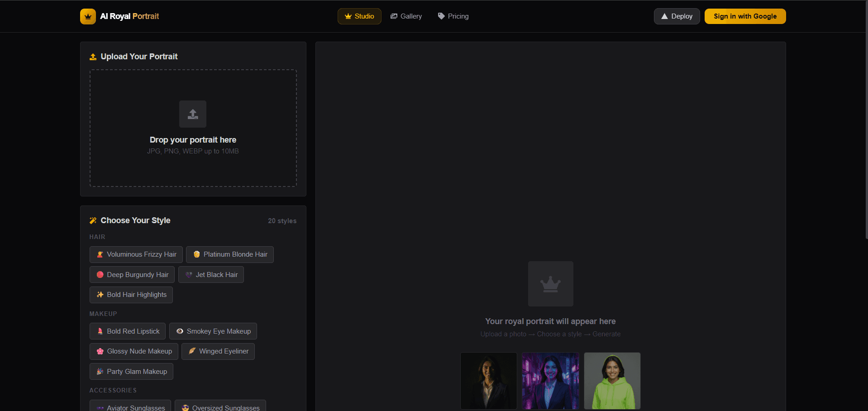The image size is (868, 411).
Task: Click the magic wand icon next to Choose Your Style
Action: 93,220
